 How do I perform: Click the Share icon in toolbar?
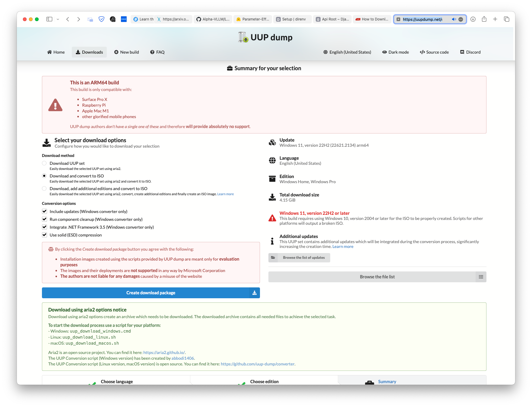tap(484, 19)
